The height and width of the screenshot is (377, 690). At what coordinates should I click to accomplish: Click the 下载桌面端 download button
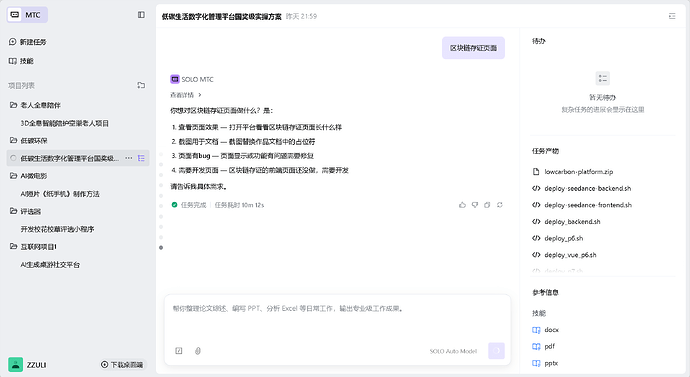[x=122, y=365]
